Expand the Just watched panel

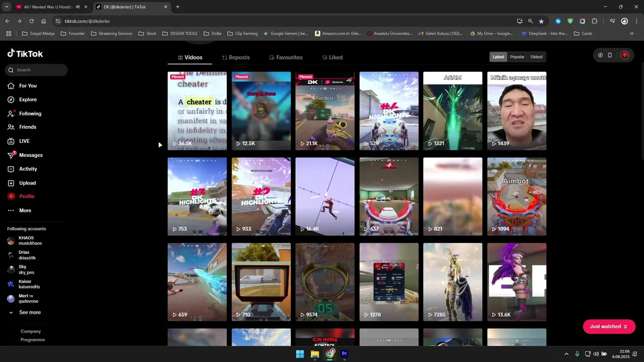coord(609,327)
